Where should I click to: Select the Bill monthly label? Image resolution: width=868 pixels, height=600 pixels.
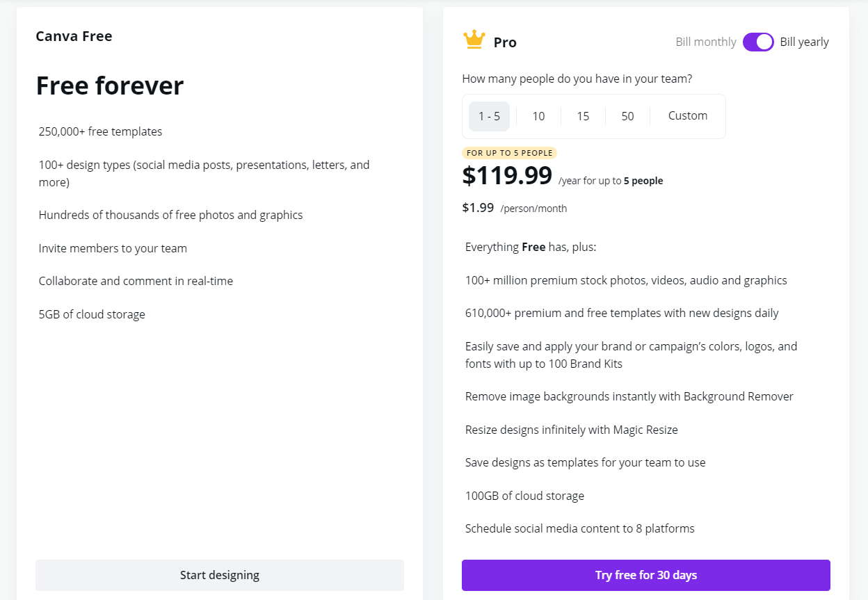pos(705,42)
